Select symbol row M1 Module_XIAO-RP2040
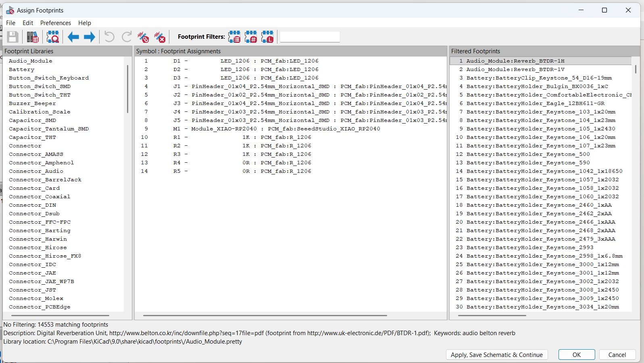The height and width of the screenshot is (363, 644). (x=291, y=129)
